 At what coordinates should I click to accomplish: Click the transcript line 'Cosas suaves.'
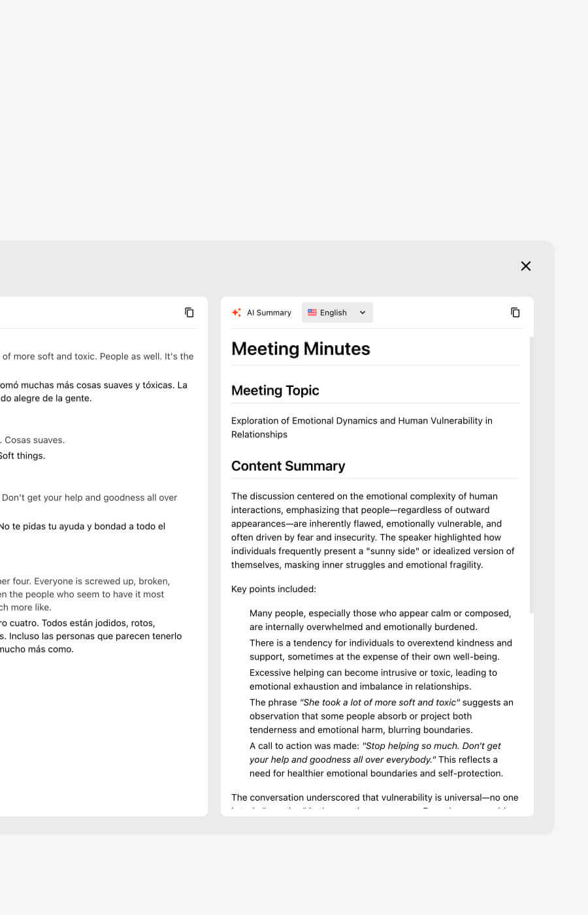33,440
